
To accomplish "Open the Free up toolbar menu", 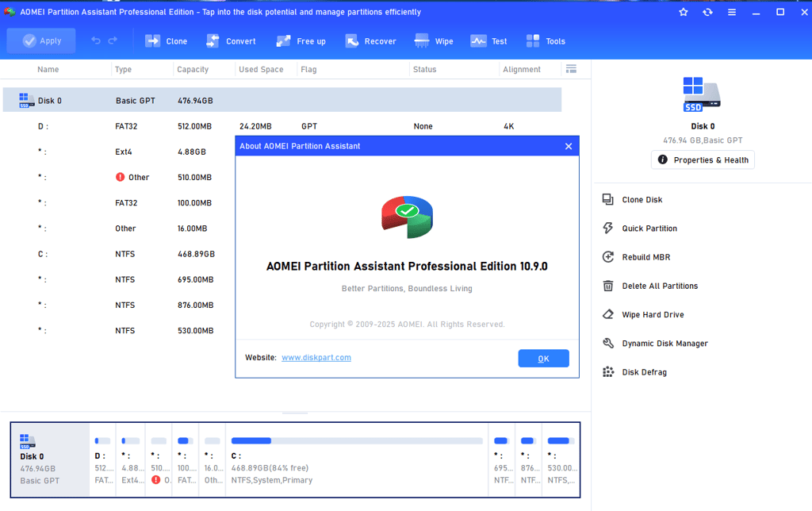I will point(301,41).
